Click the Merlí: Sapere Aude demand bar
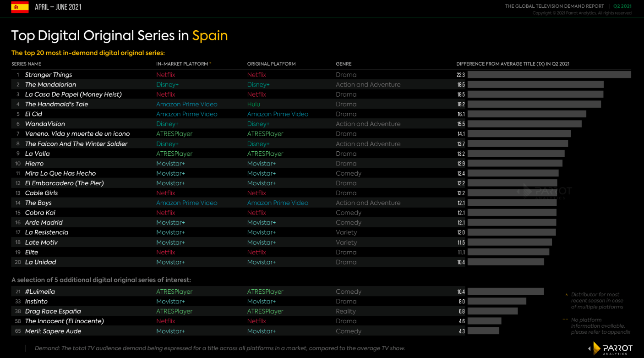Screen dimensions: 644x358 pos(483,331)
